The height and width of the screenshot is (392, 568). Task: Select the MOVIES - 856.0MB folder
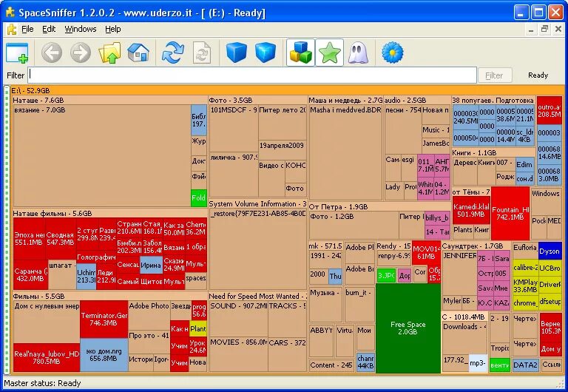point(238,354)
